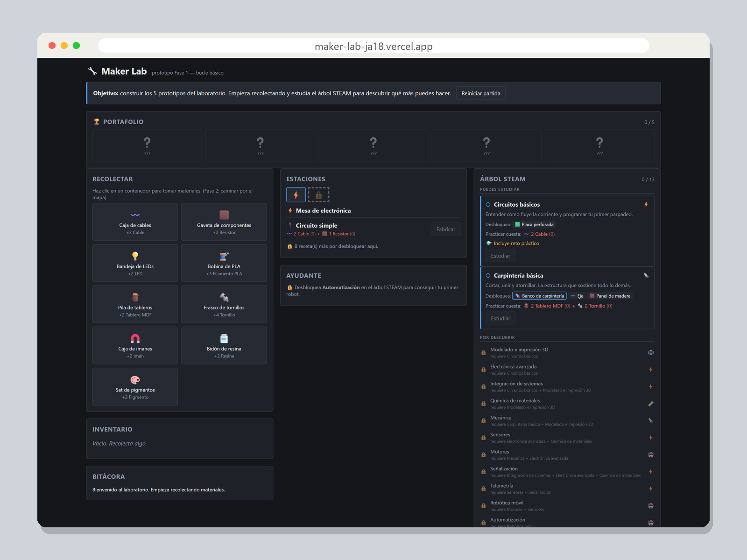Select the Carpintería básica radio circle
The image size is (747, 560).
click(488, 275)
